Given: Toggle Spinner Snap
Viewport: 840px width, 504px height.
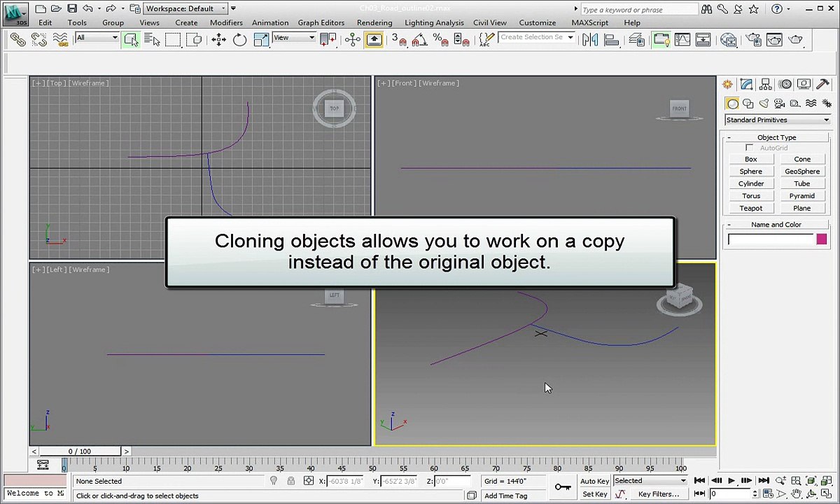Looking at the screenshot, I should tap(462, 40).
